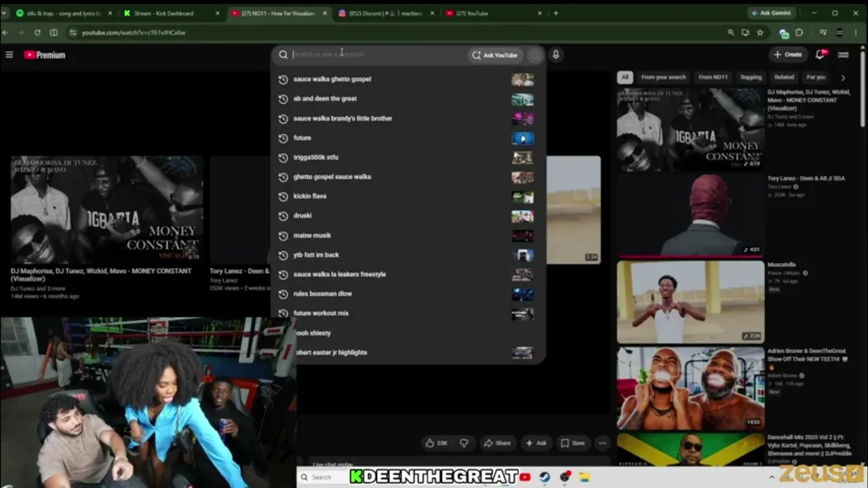Select the 'From your search' filter chip
Screen dimensions: 868x488
click(x=663, y=77)
